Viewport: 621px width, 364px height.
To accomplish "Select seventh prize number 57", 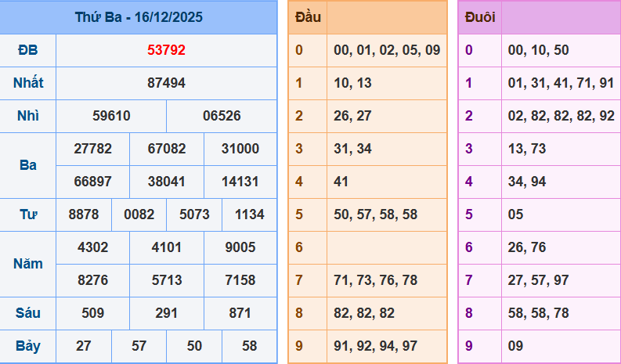I will click(139, 346).
